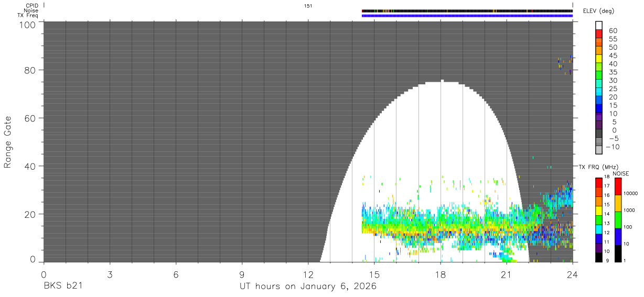This screenshot has width=644, height=297.
Task: Click the white top segment of the ELEV color bar
Action: click(x=599, y=26)
